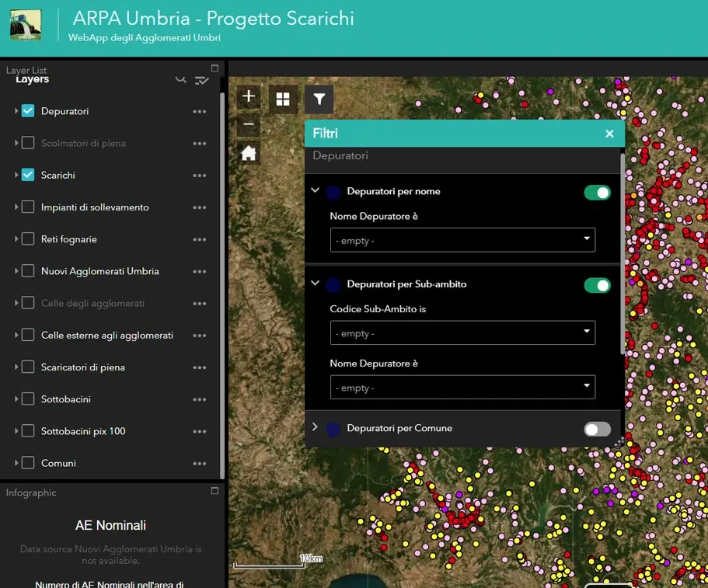Screen dimensions: 708x588
Task: Disable the Depuratori per Sub-ambito filter
Action: (x=597, y=285)
